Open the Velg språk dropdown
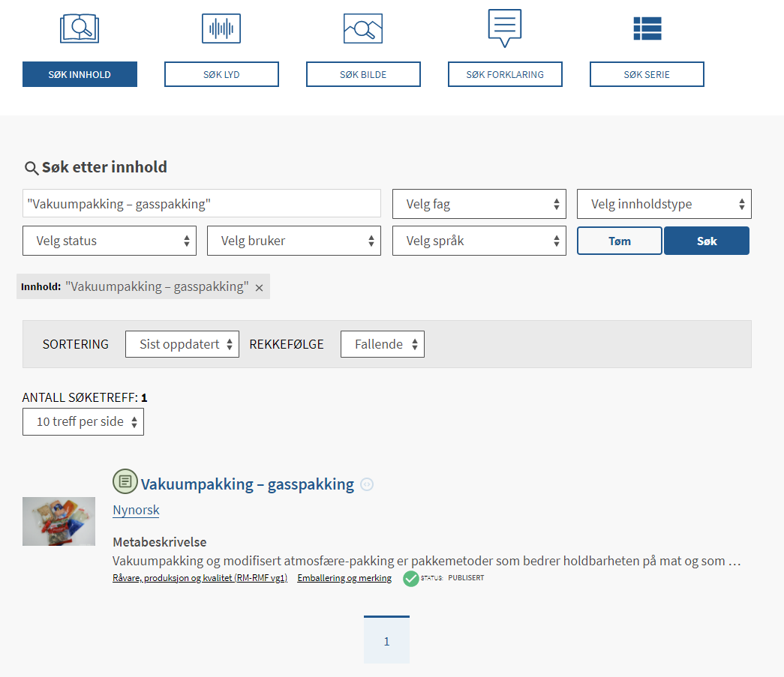Image resolution: width=784 pixels, height=677 pixels. [x=479, y=241]
